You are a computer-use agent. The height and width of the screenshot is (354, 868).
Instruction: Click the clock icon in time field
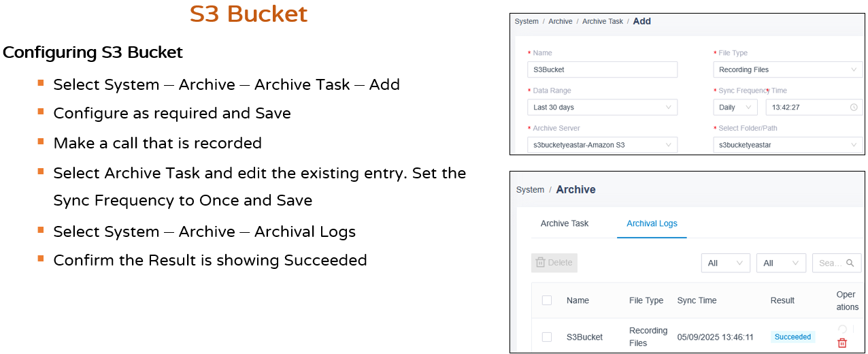point(854,108)
